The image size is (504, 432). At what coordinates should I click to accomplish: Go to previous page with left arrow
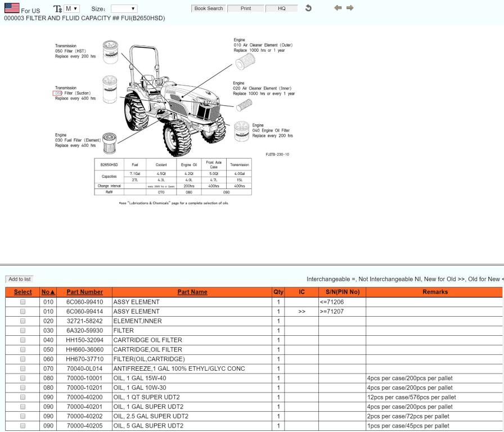coord(337,8)
